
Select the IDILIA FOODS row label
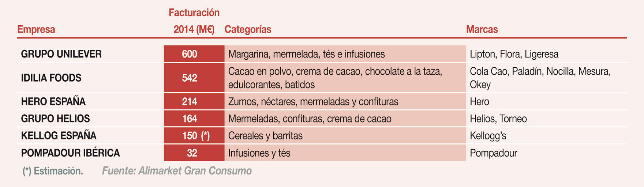(51, 78)
